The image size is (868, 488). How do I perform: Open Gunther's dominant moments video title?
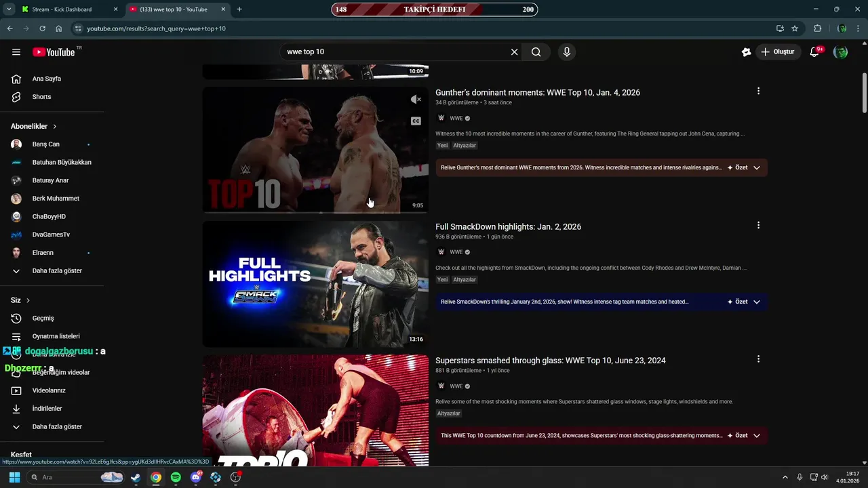pos(538,92)
